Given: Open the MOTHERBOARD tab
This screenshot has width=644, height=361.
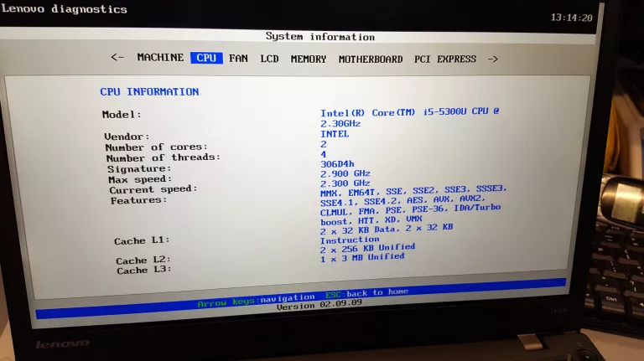Looking at the screenshot, I should (x=371, y=59).
